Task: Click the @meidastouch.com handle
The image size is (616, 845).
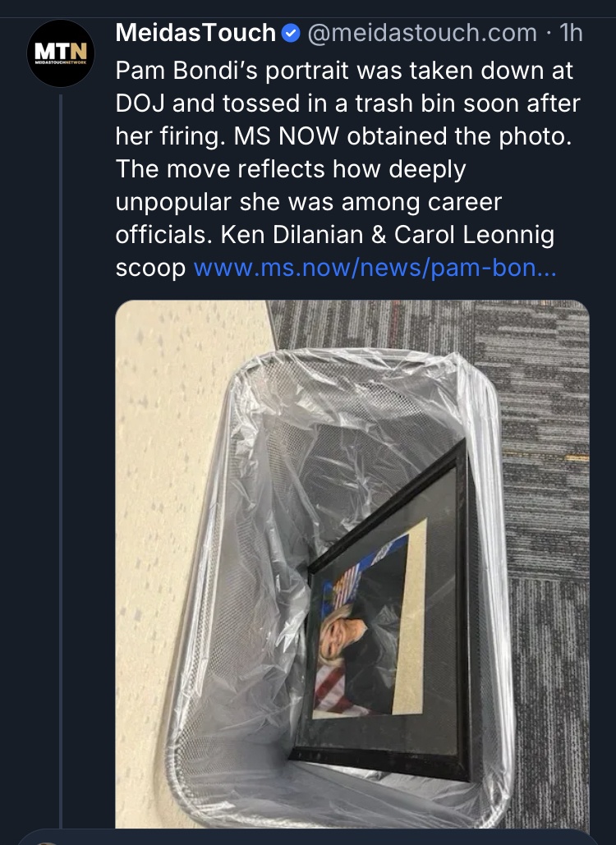Action: (x=421, y=34)
